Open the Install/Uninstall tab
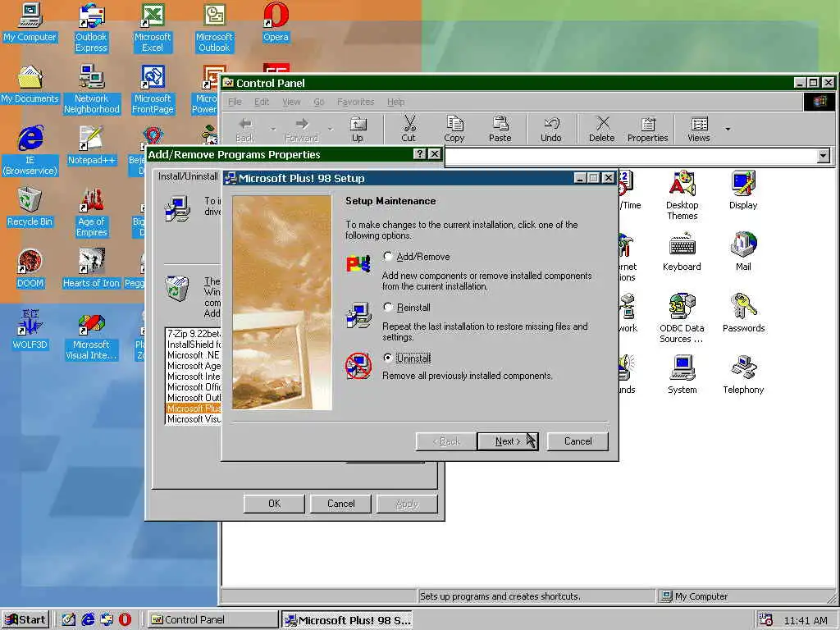 [188, 176]
